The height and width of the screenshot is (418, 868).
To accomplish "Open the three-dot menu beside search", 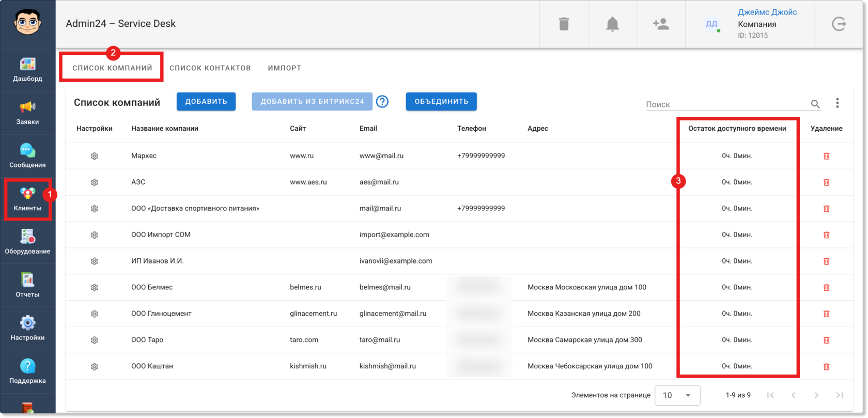I will pyautogui.click(x=838, y=103).
